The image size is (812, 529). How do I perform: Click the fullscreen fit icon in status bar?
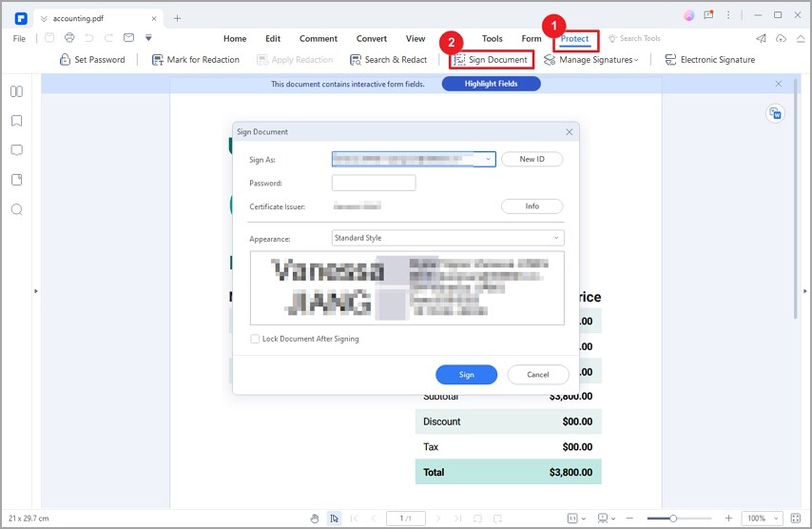pyautogui.click(x=796, y=519)
